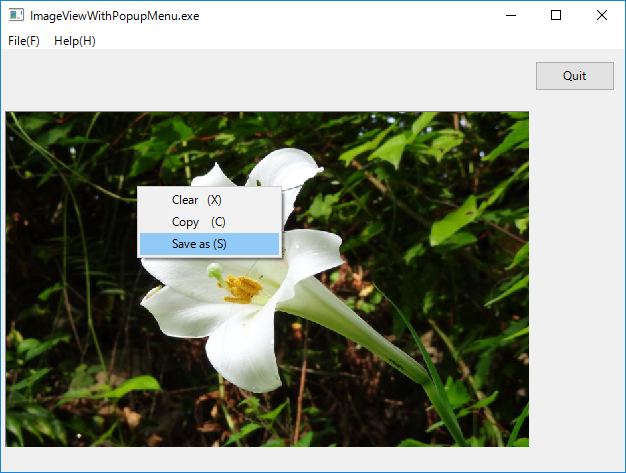
Task: Open the File(F) menu
Action: (x=24, y=41)
